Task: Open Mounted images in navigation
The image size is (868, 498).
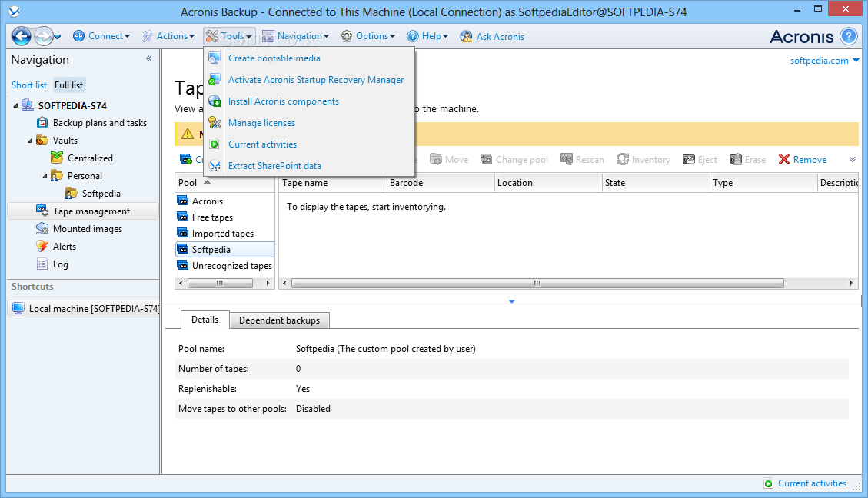Action: click(x=88, y=229)
